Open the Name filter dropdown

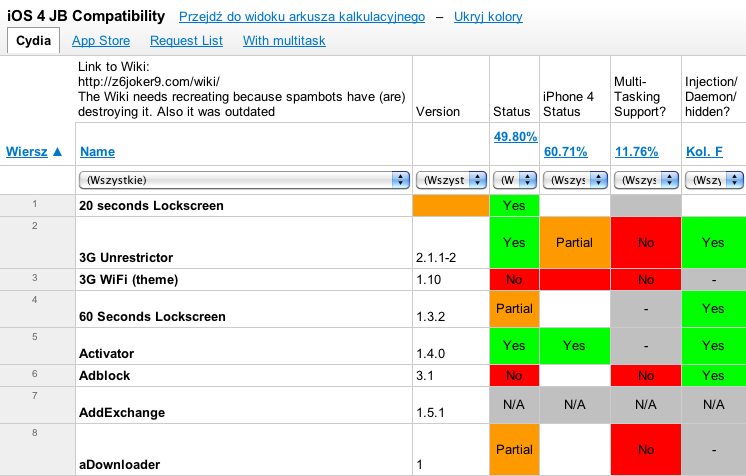(x=244, y=180)
